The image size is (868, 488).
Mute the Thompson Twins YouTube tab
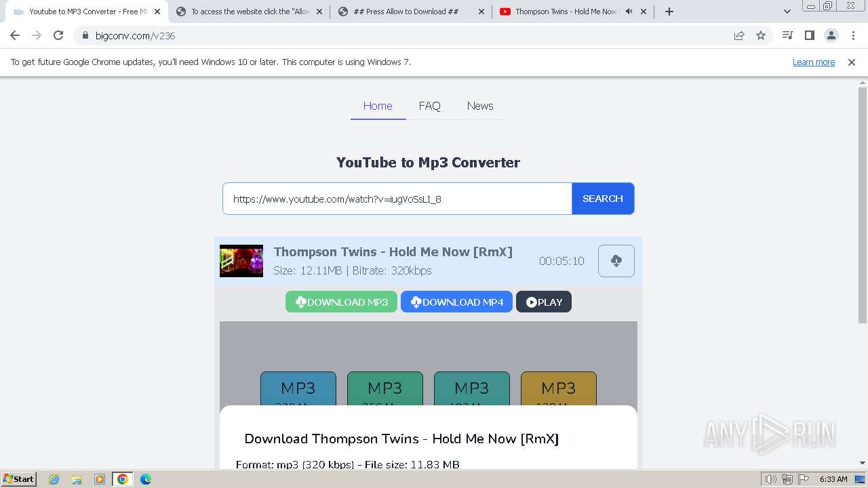[629, 12]
